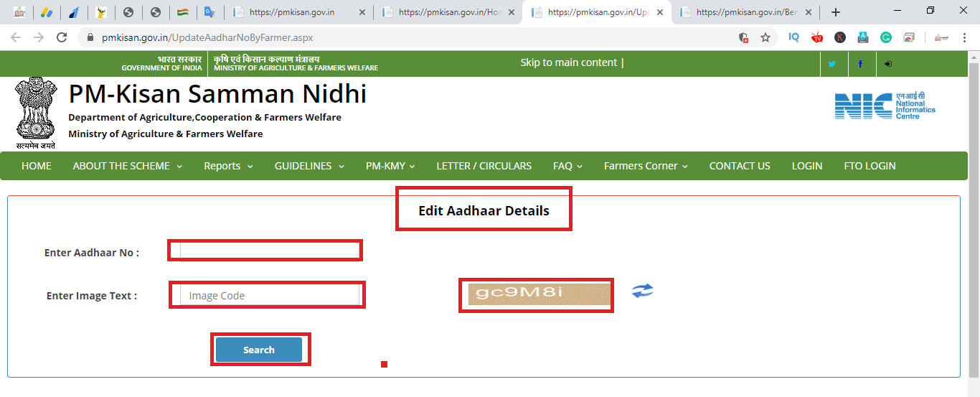Bookmark this page with the star icon
Viewport: 980px width, 397px height.
pyautogui.click(x=765, y=37)
